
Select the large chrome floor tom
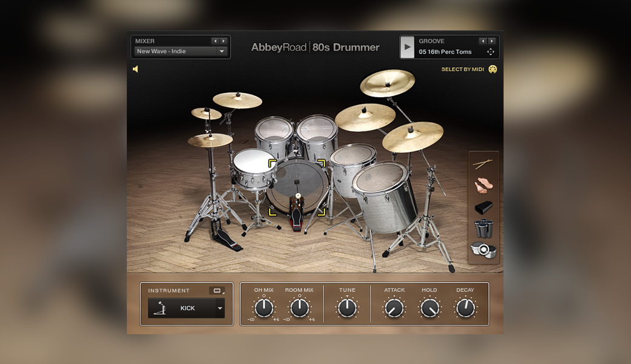point(385,197)
